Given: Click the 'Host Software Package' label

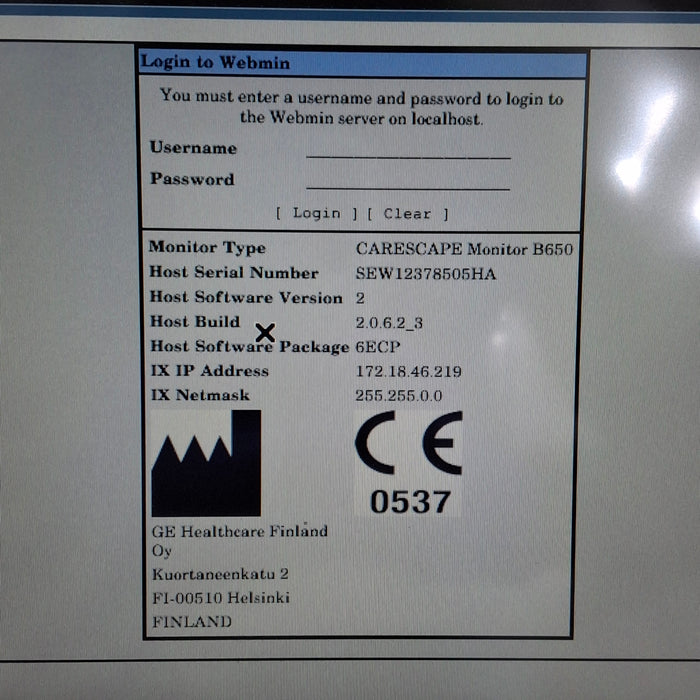Looking at the screenshot, I should [250, 346].
